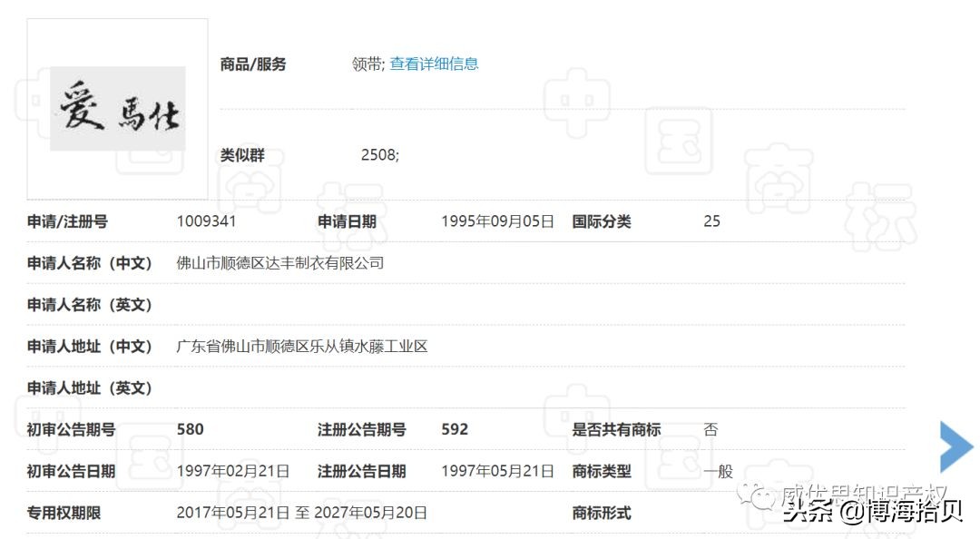Select preliminary announcement date 1997年02月21日
Screen dimensions: 980x539
coord(233,472)
